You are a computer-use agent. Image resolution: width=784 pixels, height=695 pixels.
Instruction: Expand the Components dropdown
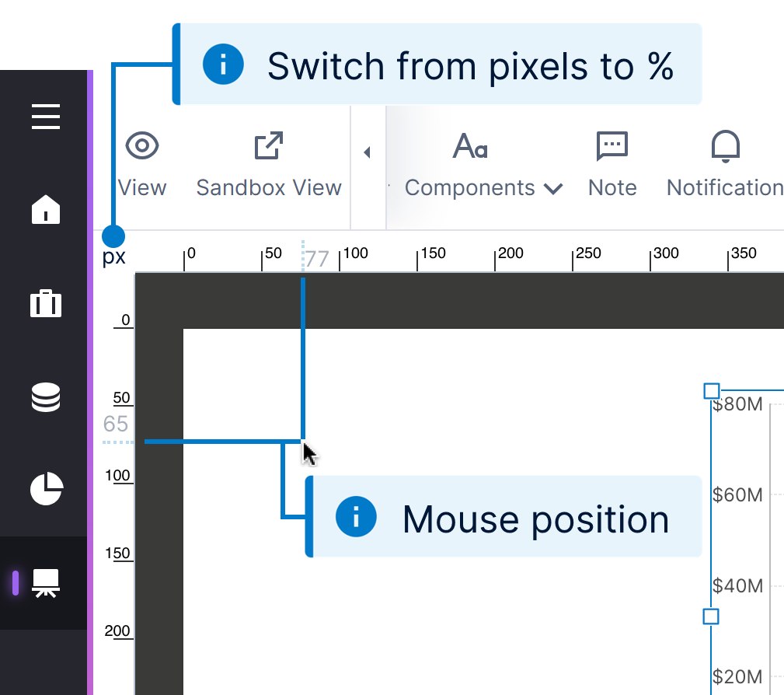(x=553, y=188)
